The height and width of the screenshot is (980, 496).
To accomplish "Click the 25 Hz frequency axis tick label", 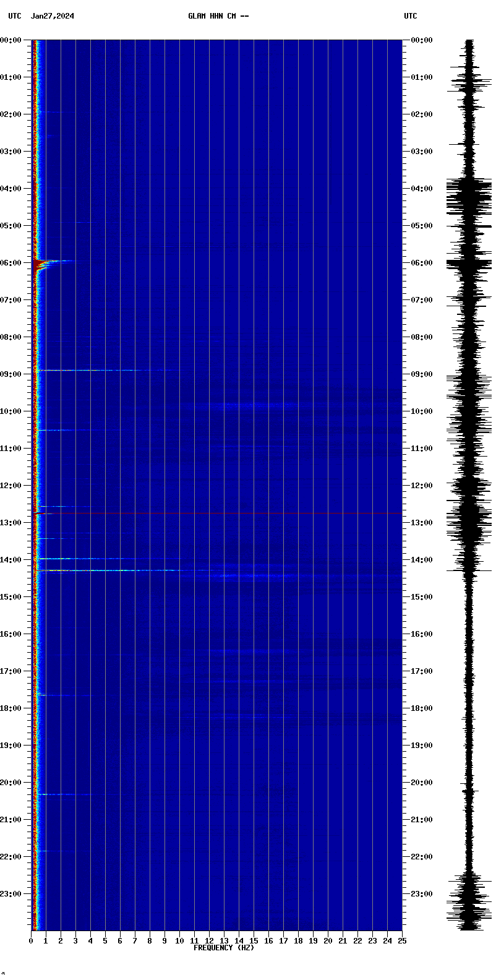I will click(x=402, y=941).
